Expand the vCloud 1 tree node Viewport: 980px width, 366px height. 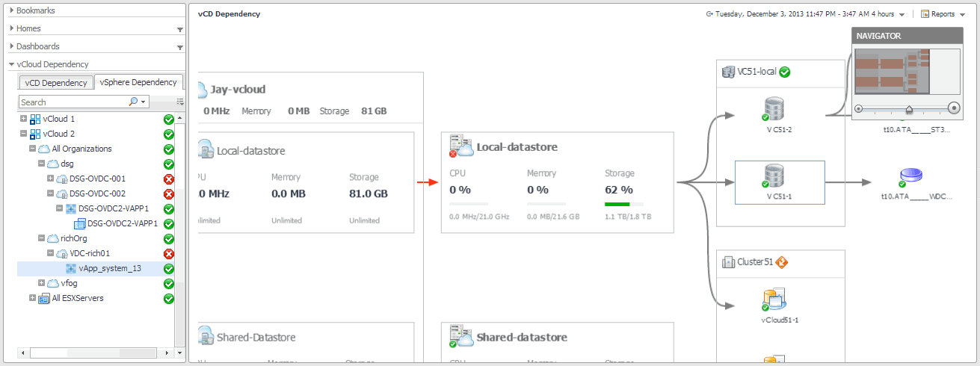[x=24, y=119]
